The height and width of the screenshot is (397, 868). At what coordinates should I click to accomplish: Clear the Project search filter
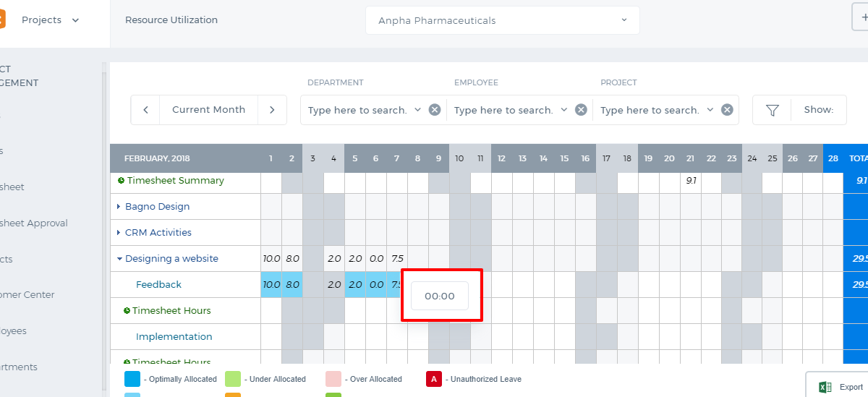point(727,110)
